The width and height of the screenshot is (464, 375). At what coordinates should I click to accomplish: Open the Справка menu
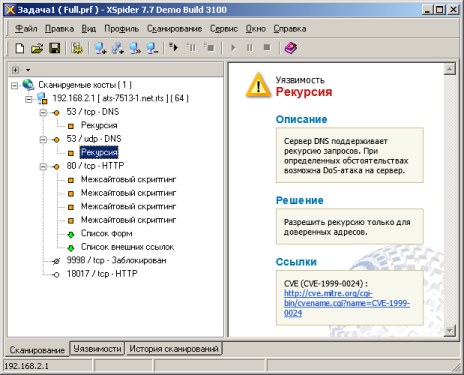pyautogui.click(x=290, y=29)
